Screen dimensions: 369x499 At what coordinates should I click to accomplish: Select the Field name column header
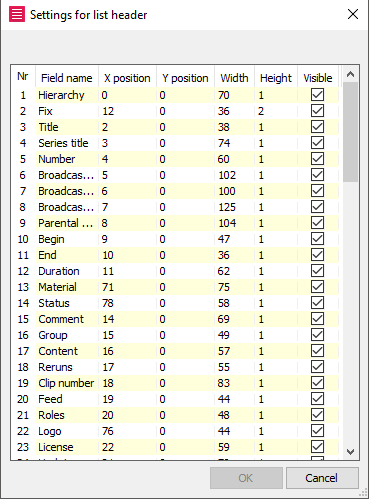[x=67, y=78]
